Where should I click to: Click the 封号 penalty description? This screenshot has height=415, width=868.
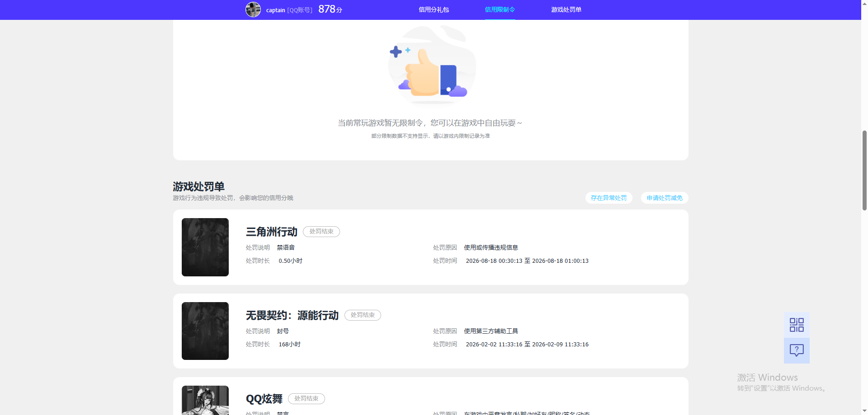[x=283, y=331]
